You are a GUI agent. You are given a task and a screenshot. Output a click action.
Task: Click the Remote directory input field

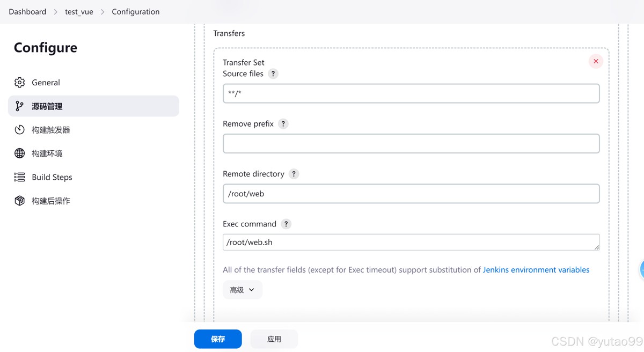[411, 194]
